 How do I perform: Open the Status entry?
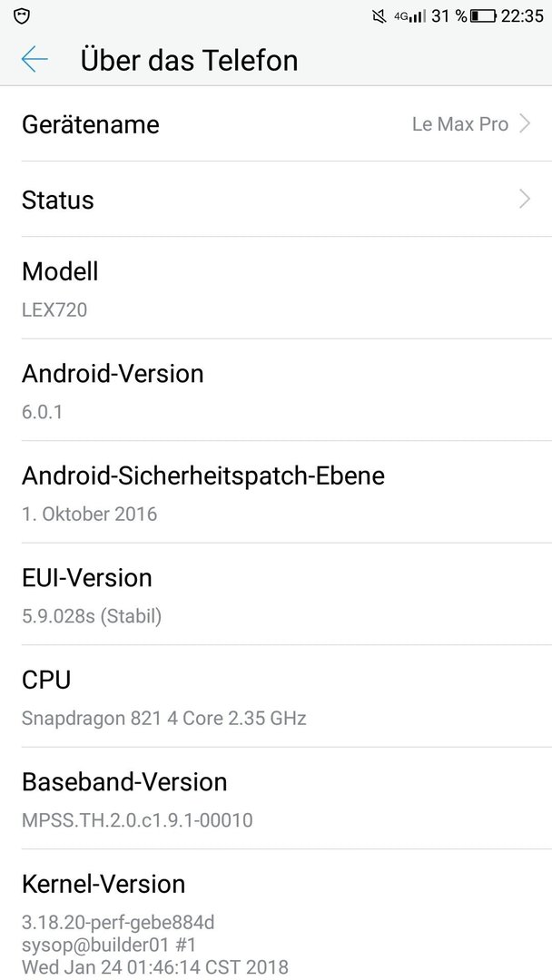276,200
